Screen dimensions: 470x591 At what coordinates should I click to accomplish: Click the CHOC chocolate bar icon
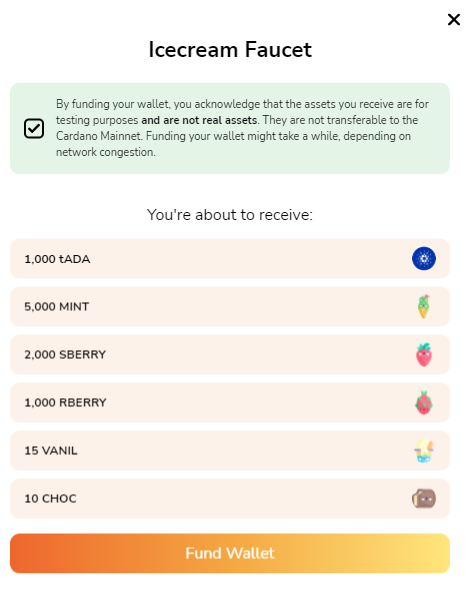tap(424, 498)
